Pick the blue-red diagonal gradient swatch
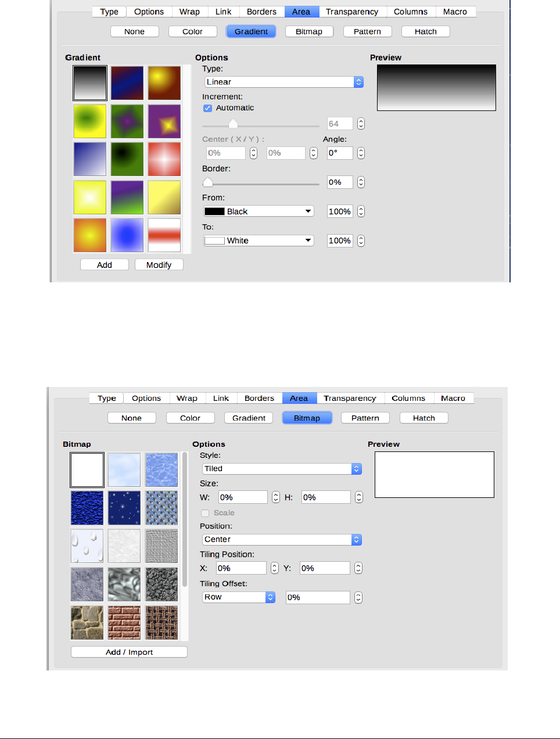Viewport: 560px width, 739px height. click(x=127, y=83)
